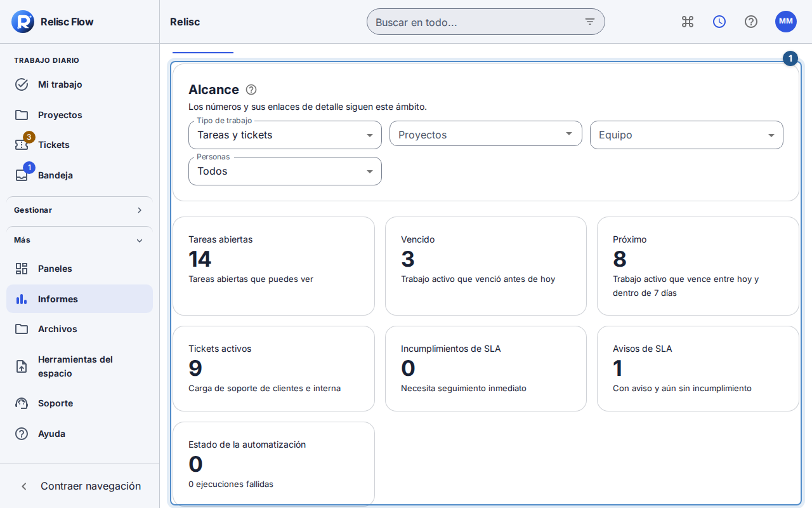Select Archivos label in sidebar
This screenshot has width=812, height=508.
tap(58, 329)
